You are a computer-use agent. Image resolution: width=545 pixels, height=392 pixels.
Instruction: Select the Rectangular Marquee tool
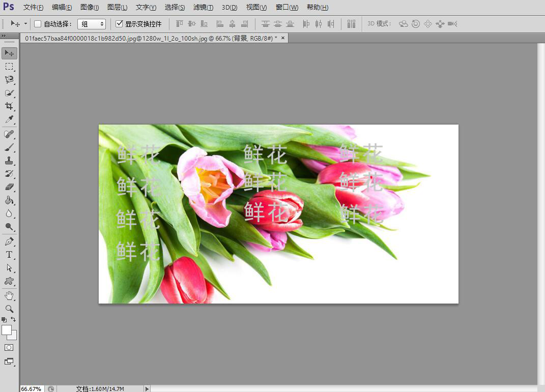(9, 67)
